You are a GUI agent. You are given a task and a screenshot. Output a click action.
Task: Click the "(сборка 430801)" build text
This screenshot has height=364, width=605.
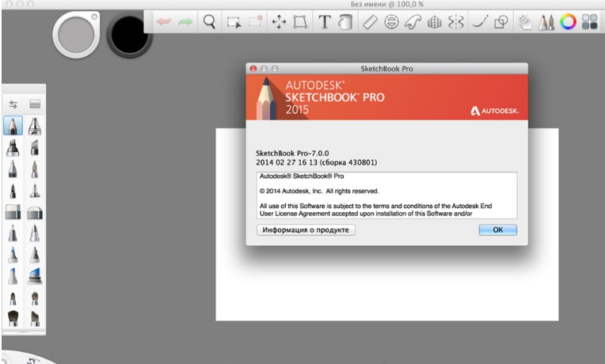pyautogui.click(x=348, y=162)
